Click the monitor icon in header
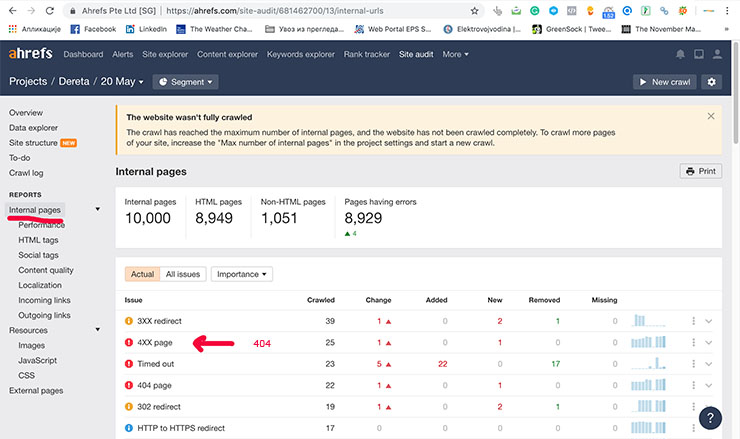The height and width of the screenshot is (439, 740). click(x=698, y=54)
